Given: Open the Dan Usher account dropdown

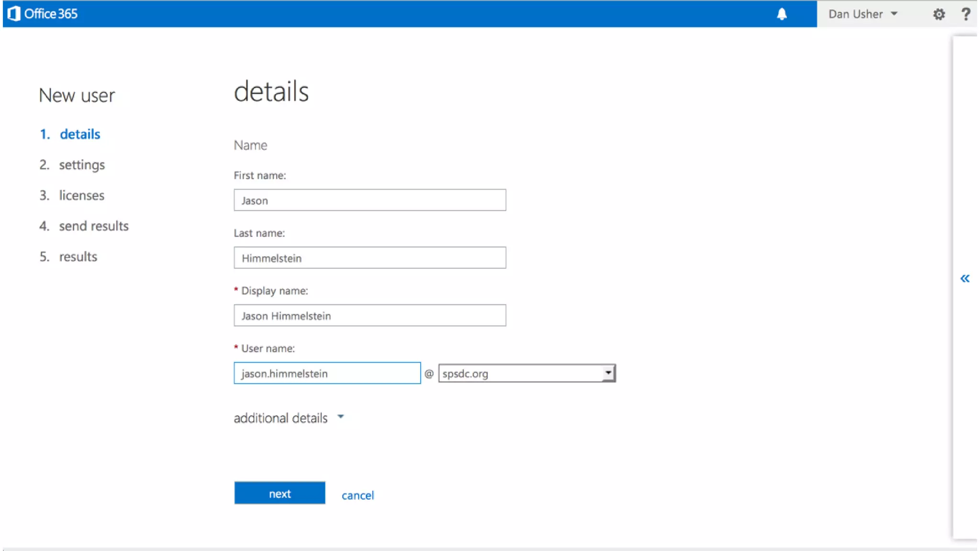Looking at the screenshot, I should coord(862,14).
